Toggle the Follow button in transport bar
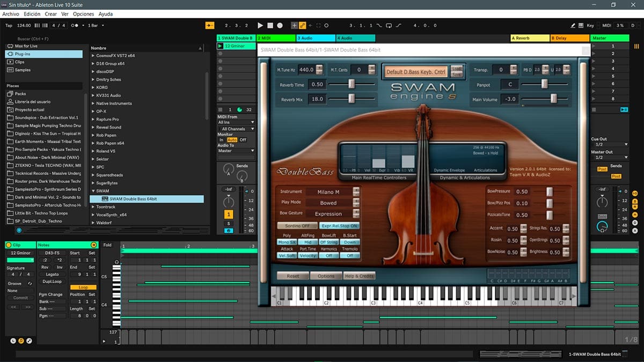Viewport: 644px width, 362px height. point(210,25)
